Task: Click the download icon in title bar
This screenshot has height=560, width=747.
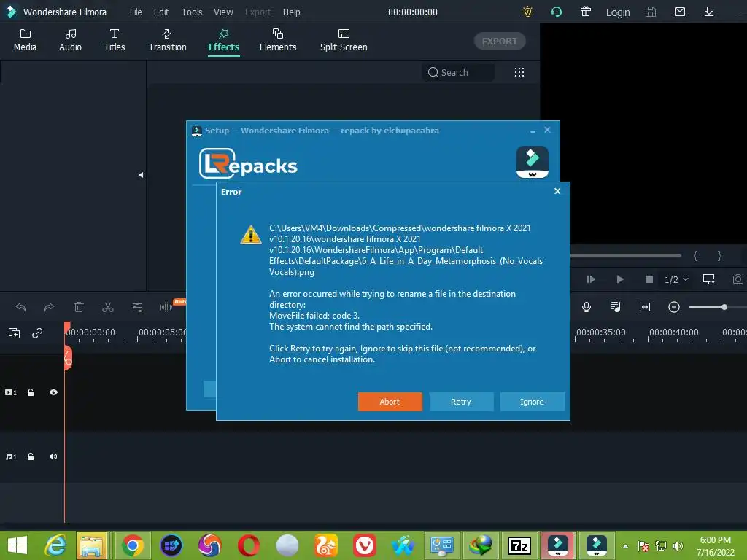Action: pos(709,12)
